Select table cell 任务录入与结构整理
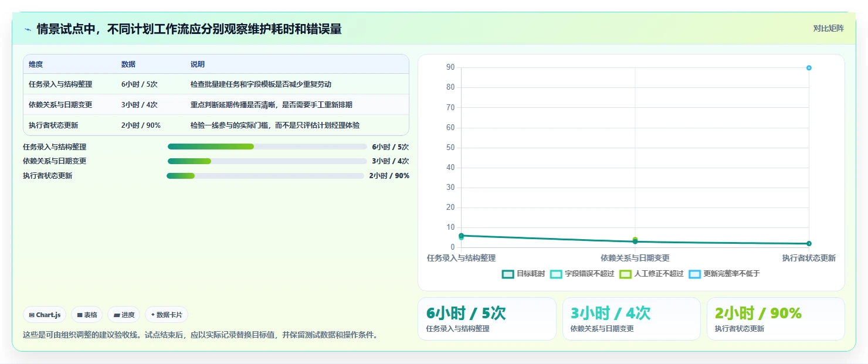Screen dimensions: 868x364 coord(60,84)
